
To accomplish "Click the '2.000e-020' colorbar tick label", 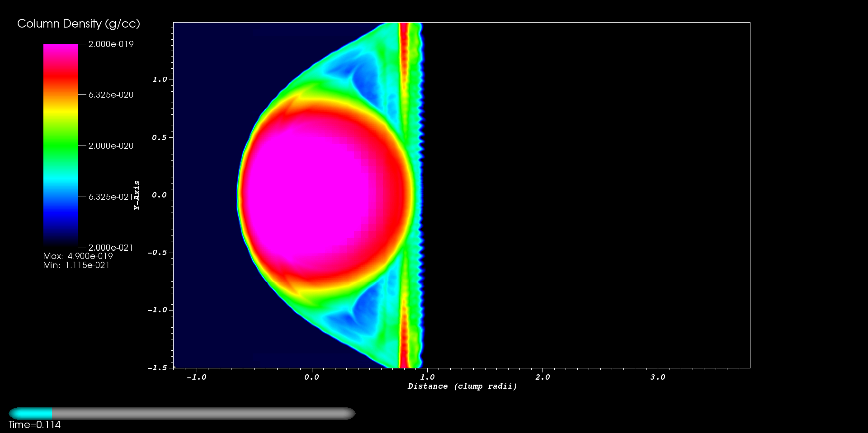I will pos(111,146).
